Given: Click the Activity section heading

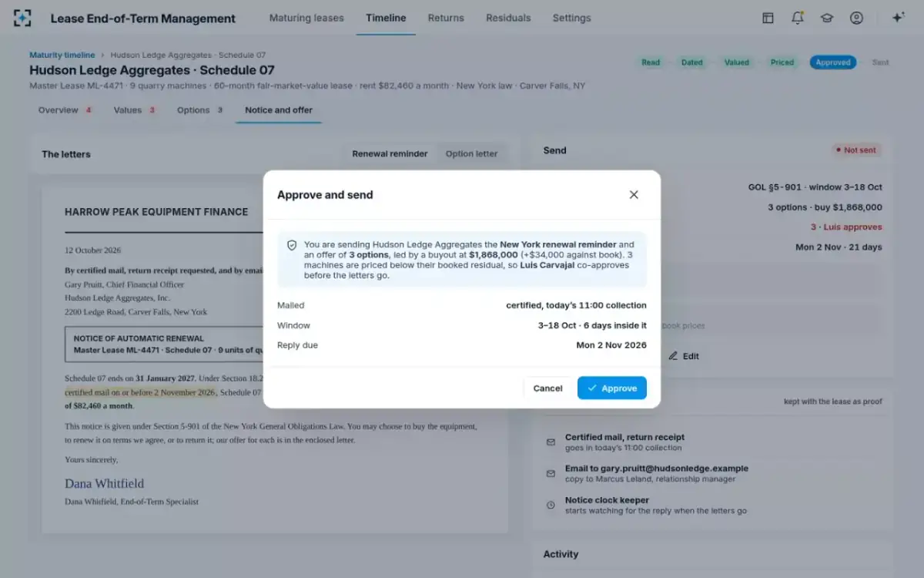Looking at the screenshot, I should click(x=561, y=554).
